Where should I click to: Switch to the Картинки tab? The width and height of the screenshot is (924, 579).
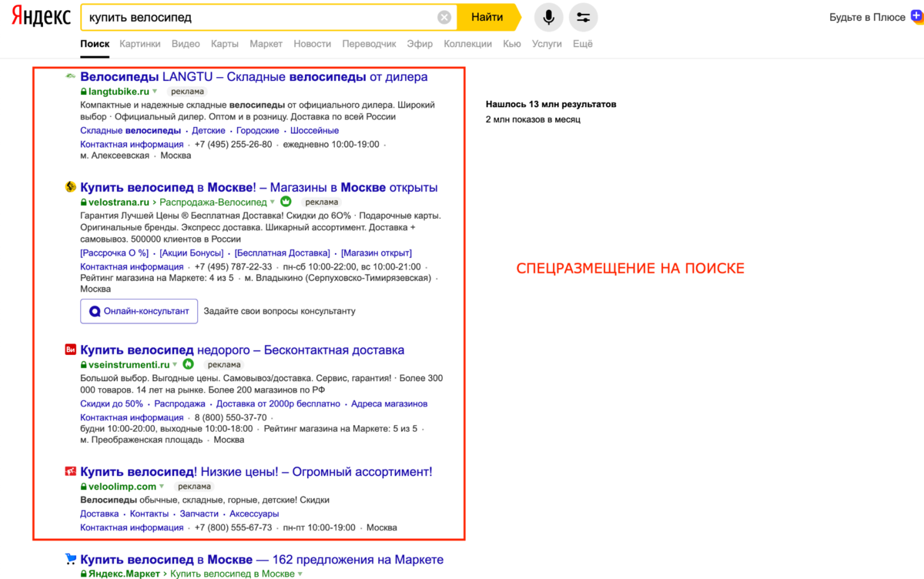[x=140, y=44]
